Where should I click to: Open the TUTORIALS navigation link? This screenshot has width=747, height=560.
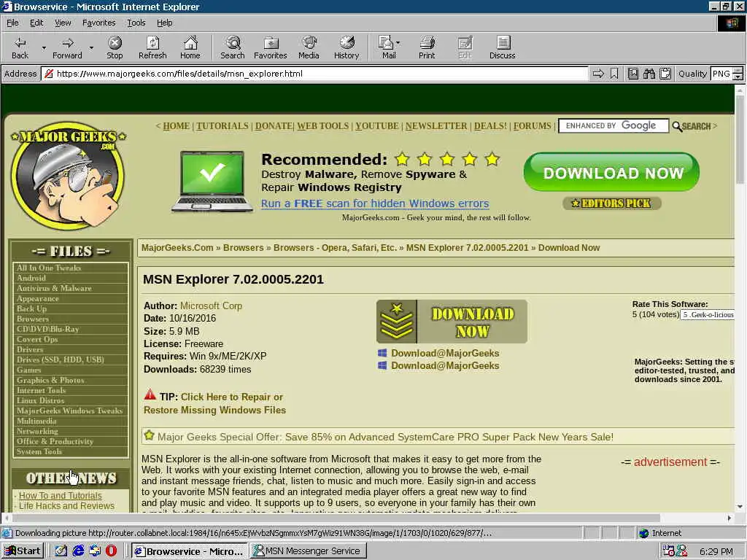pyautogui.click(x=222, y=126)
